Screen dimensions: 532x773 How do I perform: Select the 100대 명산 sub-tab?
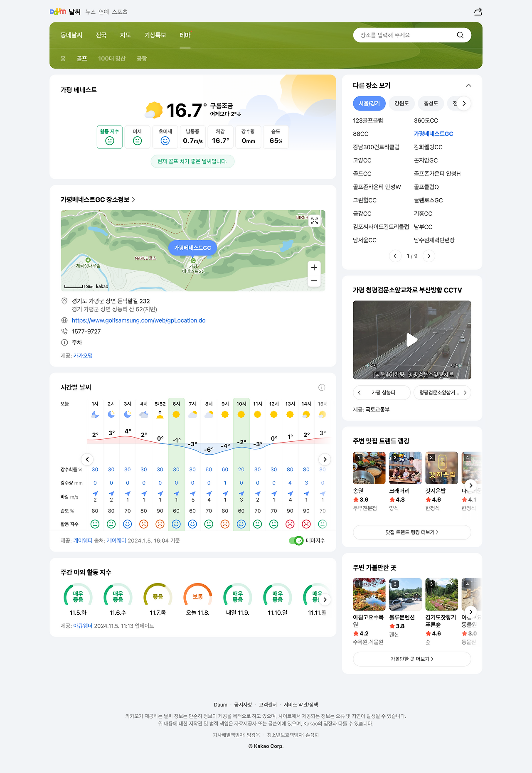[112, 59]
